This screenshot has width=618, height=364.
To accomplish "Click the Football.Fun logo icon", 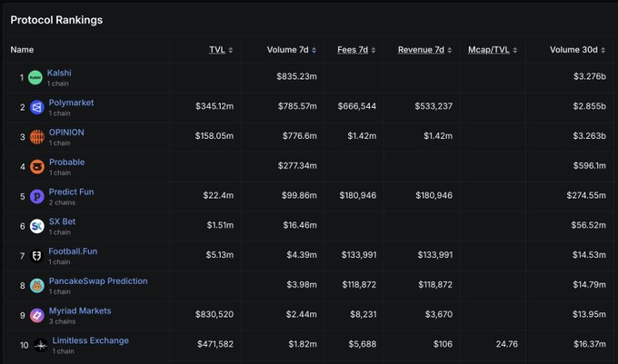I will coord(36,256).
